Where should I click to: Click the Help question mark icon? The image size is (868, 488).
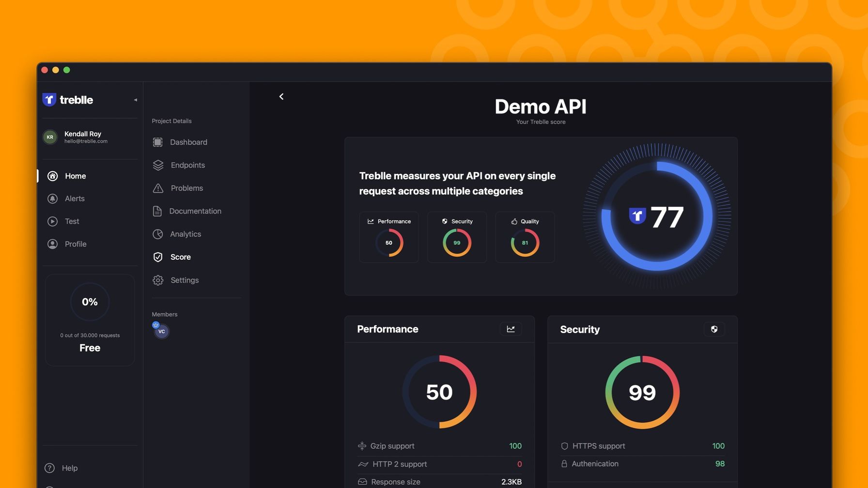point(49,468)
